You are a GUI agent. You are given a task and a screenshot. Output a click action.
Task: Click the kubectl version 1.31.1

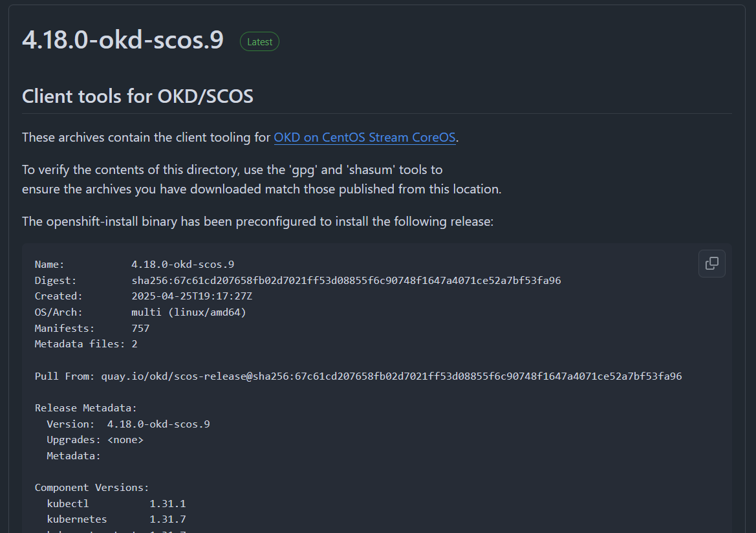coord(167,503)
